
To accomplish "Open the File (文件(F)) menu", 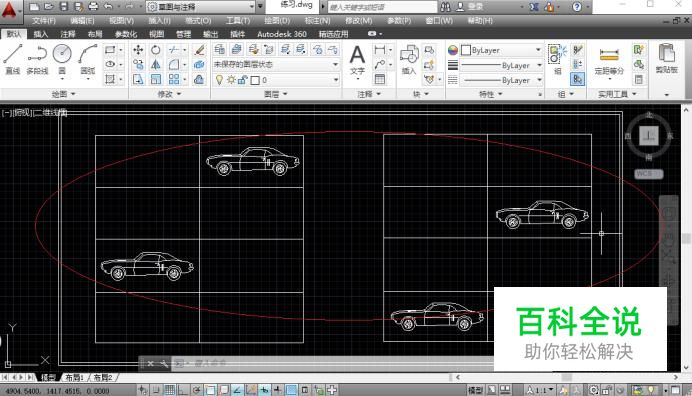I will click(44, 21).
